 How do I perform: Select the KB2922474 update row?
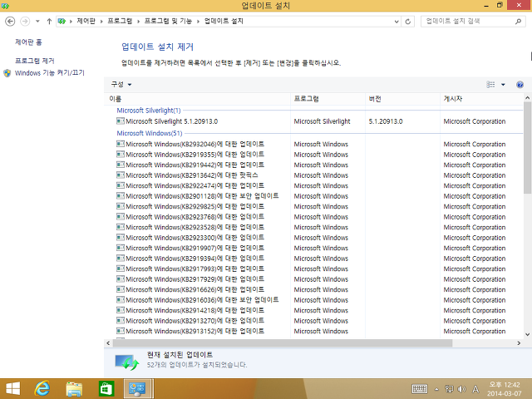point(313,185)
